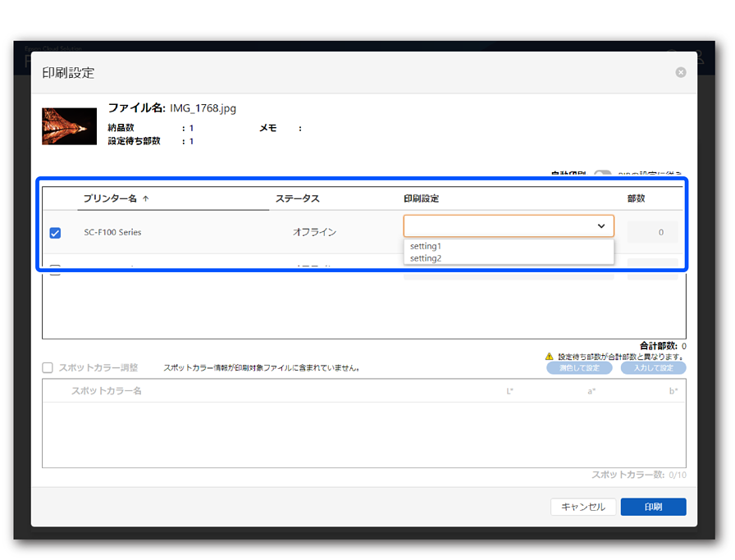Viewport: 735px width, 560px height.
Task: Click the blue 印刷 button
Action: pyautogui.click(x=653, y=507)
